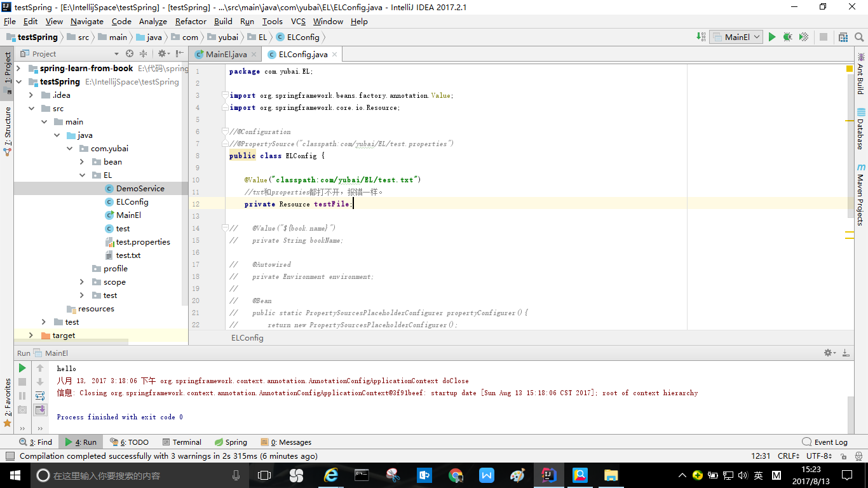Run MainEl with coverage icon
The height and width of the screenshot is (488, 868).
click(804, 37)
